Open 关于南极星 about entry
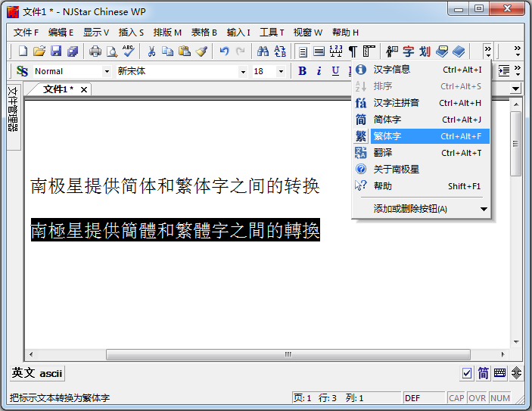532x411 pixels. [x=422, y=169]
